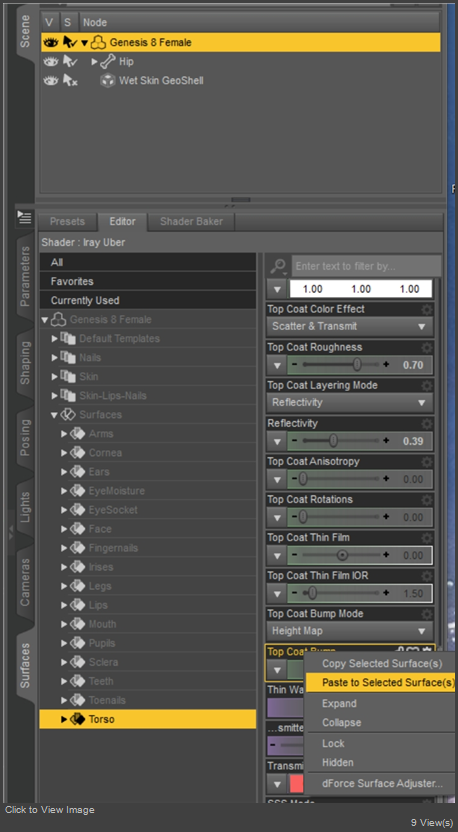Open dForce Surface Adjuster option
Screen dimensions: 458x832
(x=382, y=783)
